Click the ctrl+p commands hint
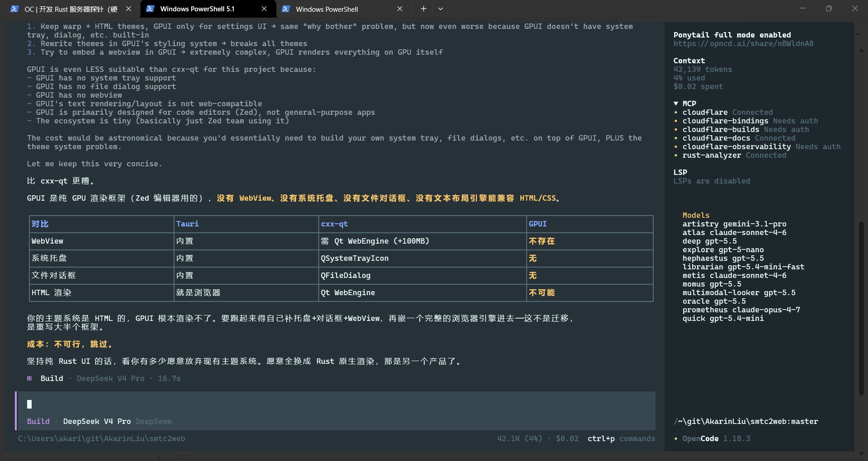 coord(621,439)
